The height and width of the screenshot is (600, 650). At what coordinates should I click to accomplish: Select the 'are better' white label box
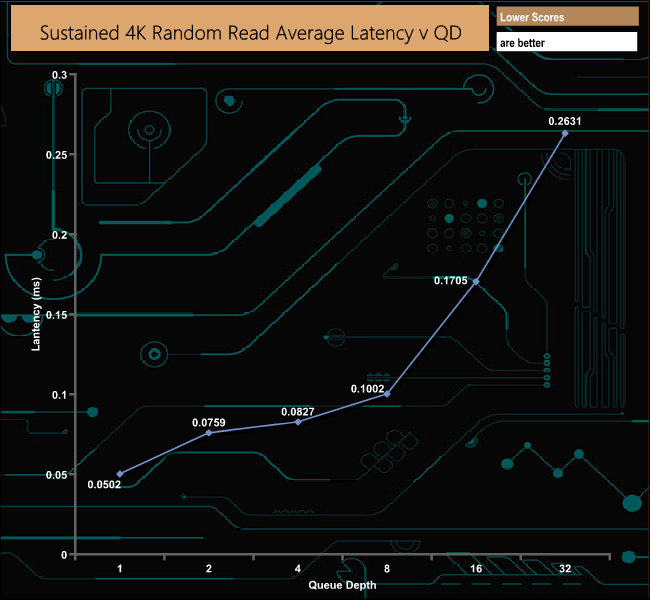point(567,42)
